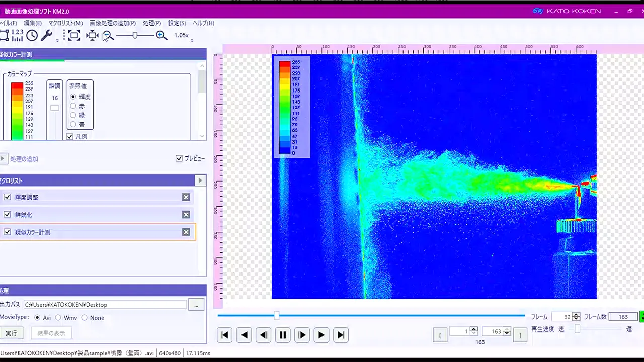
Task: Click the zoom level slider handle
Action: 135,35
